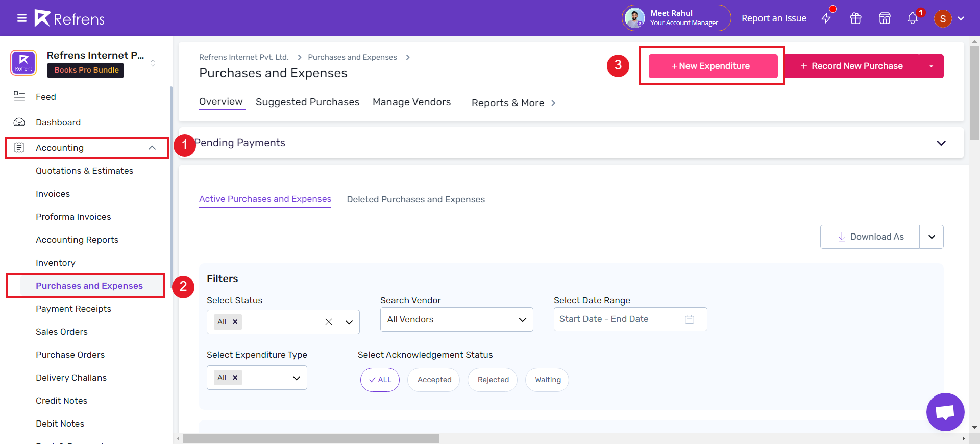The height and width of the screenshot is (444, 980).
Task: Click the Meet Rahul account manager button
Action: tap(676, 18)
